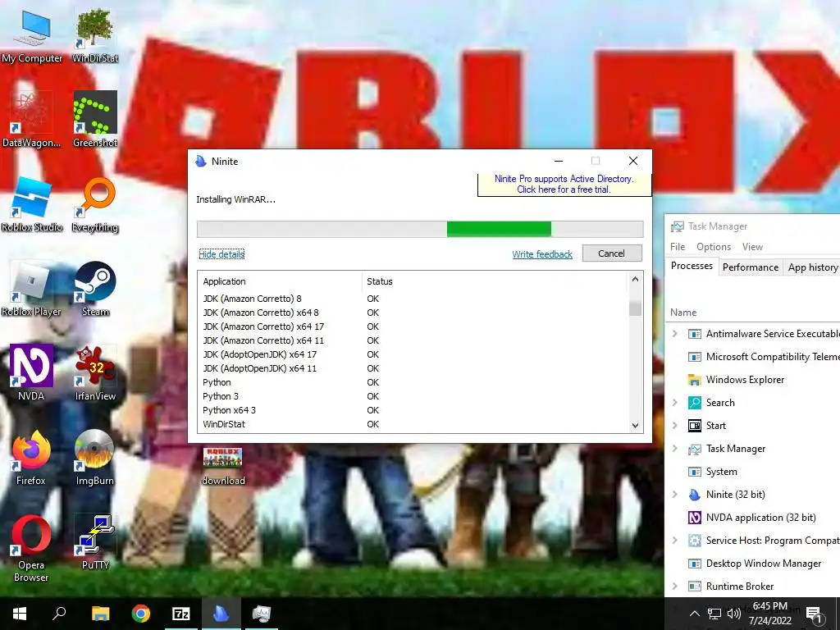Switch to App history tab

point(812,267)
